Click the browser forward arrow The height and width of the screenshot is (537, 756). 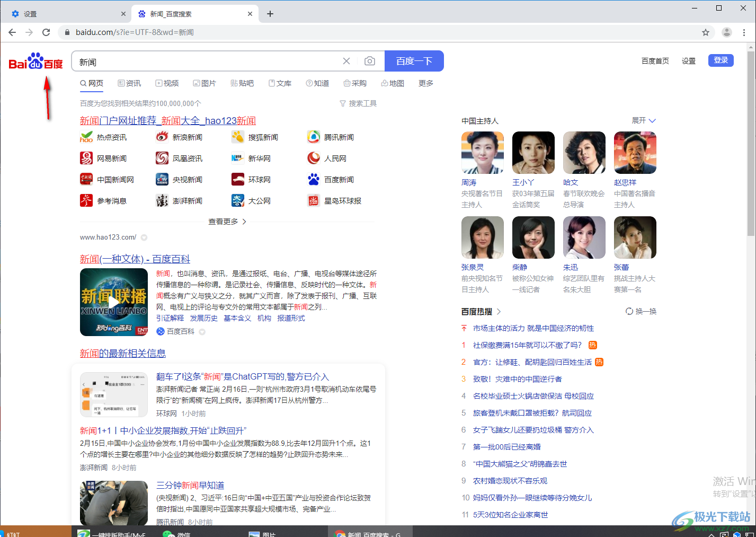click(29, 32)
